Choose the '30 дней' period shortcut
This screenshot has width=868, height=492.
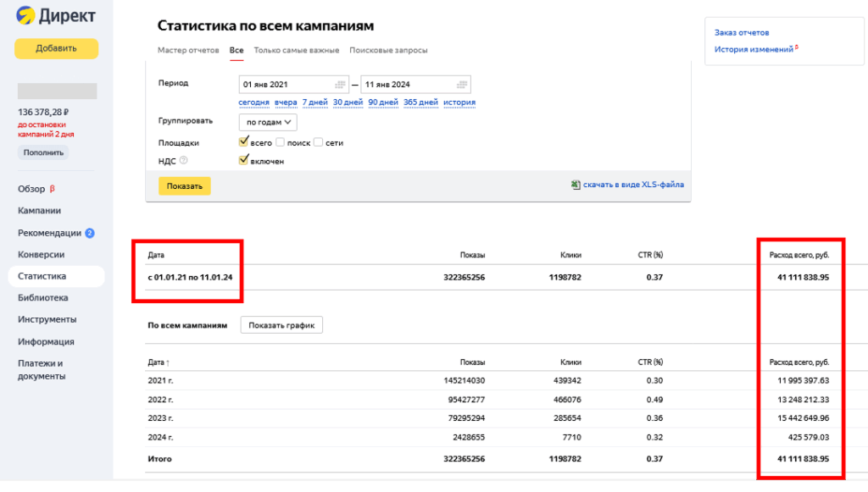(348, 102)
